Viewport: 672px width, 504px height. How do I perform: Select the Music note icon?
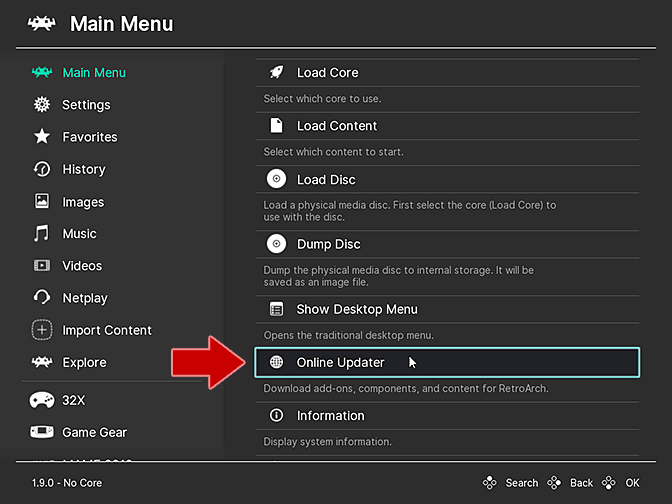(x=42, y=233)
